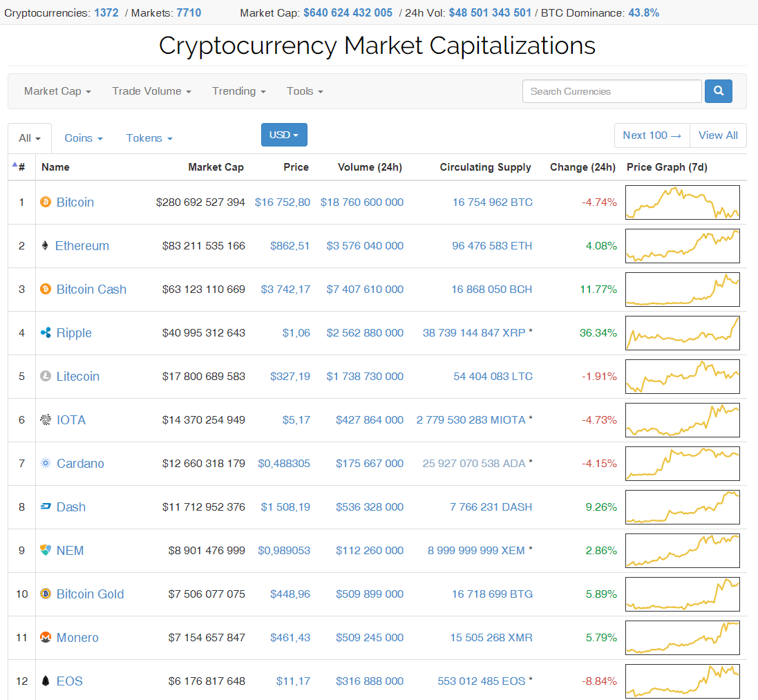
Task: Sort by Change (24h) column header
Action: (x=582, y=167)
